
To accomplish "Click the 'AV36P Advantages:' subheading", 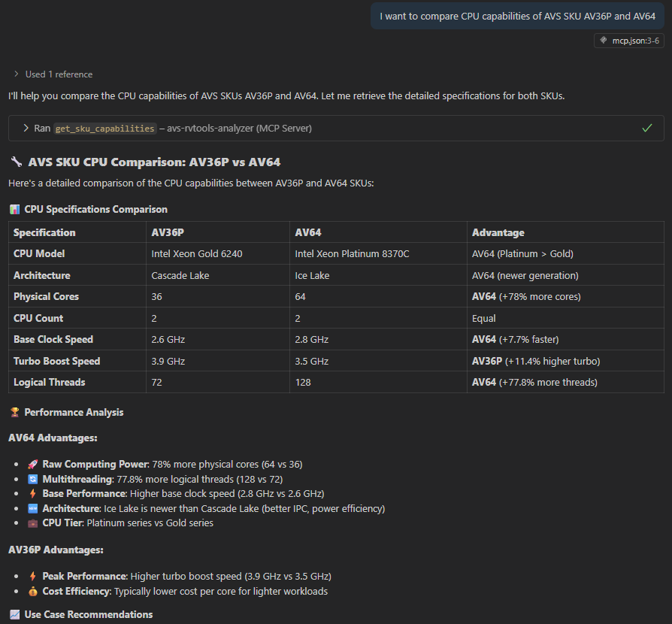I will (56, 550).
